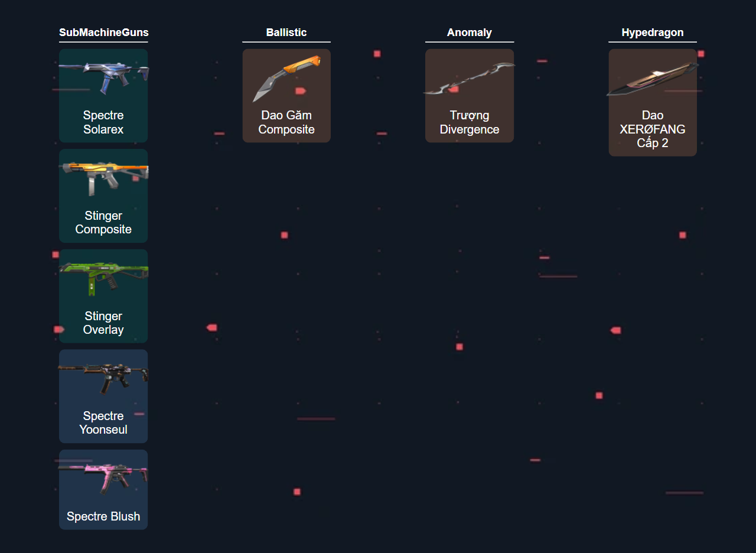Select the Anomaly column header
Screen dimensions: 756x553
pyautogui.click(x=470, y=32)
